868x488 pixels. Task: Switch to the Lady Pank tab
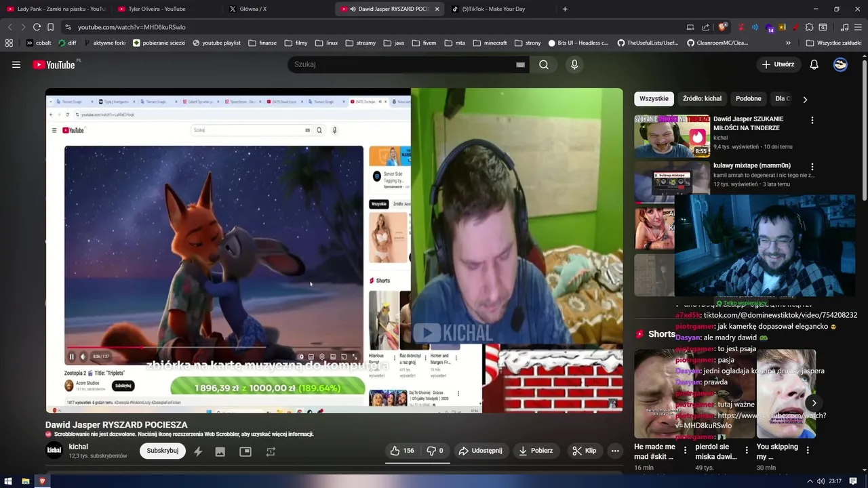[56, 9]
